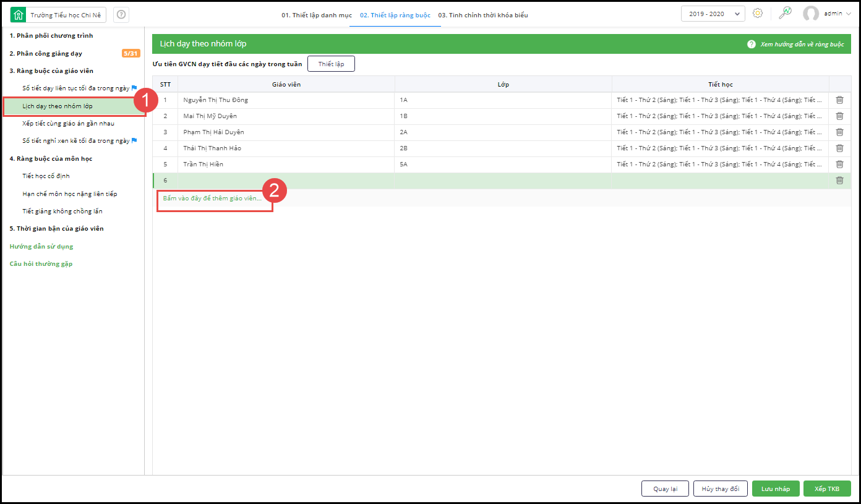Click the Tiết học column header
861x504 pixels.
721,84
